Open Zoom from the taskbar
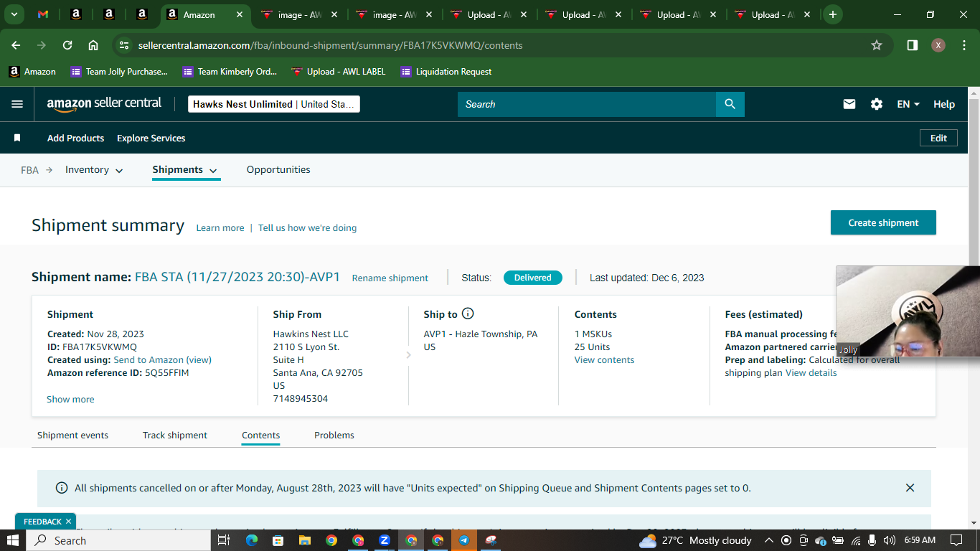980x551 pixels. pos(385,540)
